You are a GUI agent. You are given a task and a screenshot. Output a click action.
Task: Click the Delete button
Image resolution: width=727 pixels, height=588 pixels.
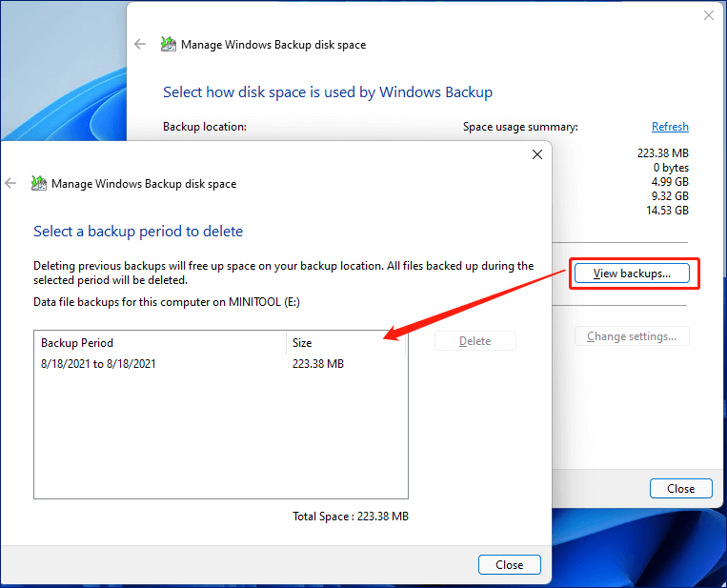[475, 341]
